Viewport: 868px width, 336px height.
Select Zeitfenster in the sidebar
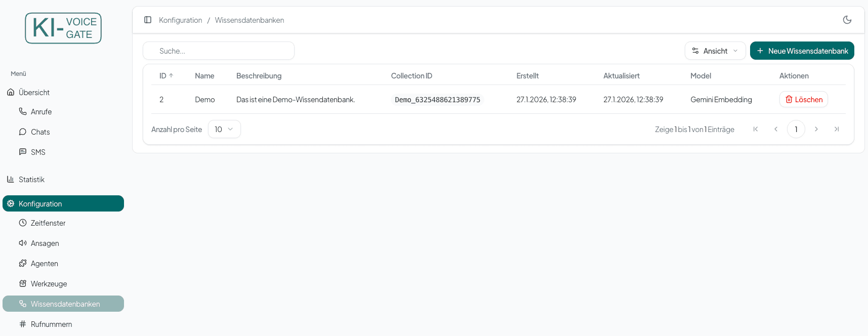tap(63, 223)
